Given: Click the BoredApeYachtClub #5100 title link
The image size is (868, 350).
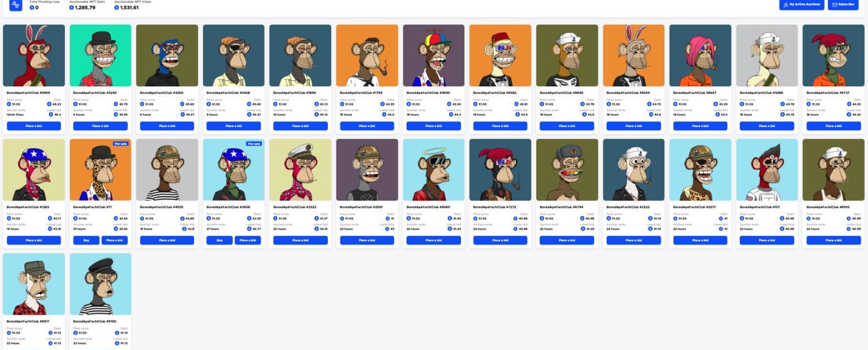Looking at the screenshot, I should tap(95, 321).
